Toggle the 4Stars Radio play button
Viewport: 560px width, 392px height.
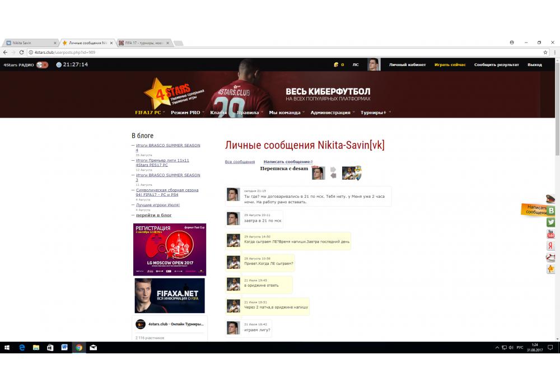click(43, 65)
